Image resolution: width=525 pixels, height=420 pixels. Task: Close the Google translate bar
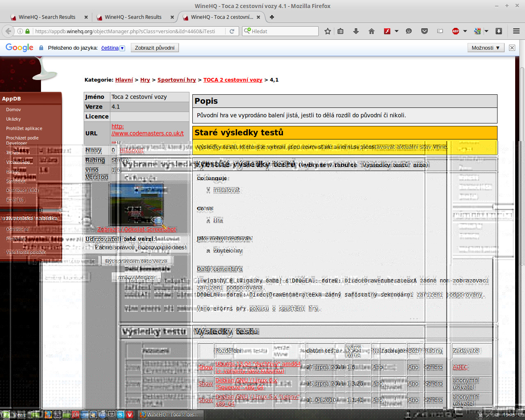point(512,48)
